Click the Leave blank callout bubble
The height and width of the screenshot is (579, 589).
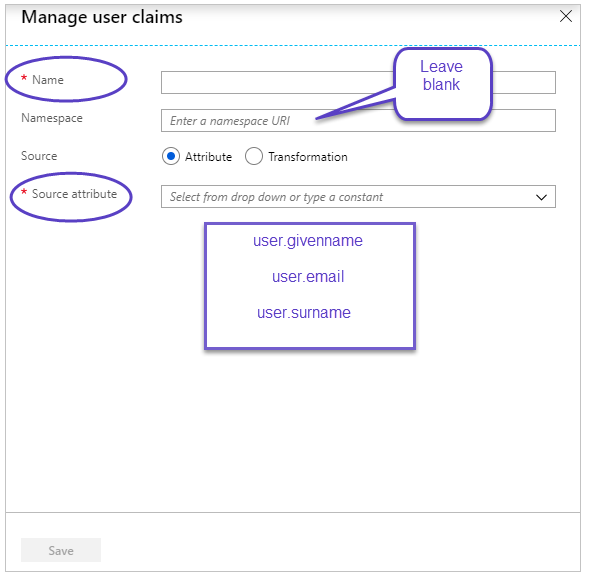click(443, 84)
